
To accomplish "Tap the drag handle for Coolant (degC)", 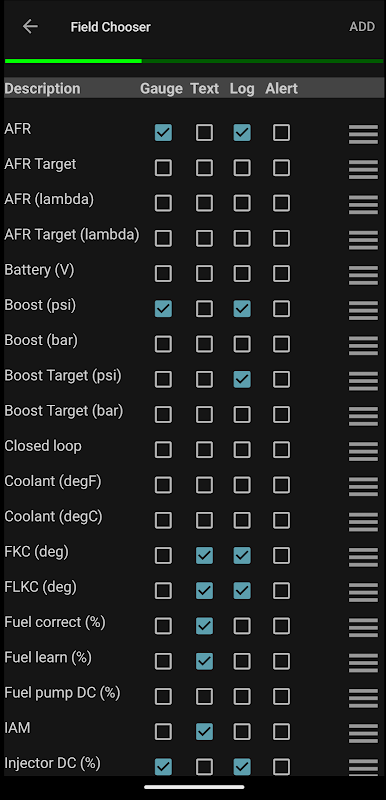I will coord(363,522).
